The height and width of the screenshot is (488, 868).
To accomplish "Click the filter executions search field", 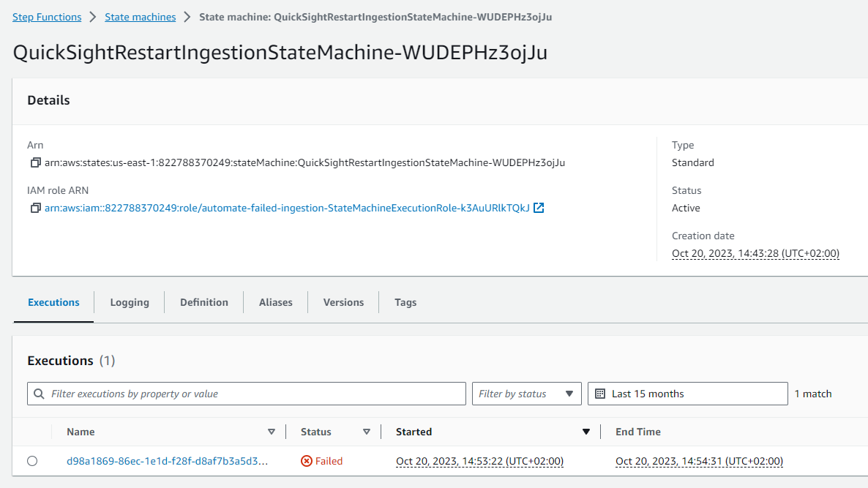I will point(247,394).
